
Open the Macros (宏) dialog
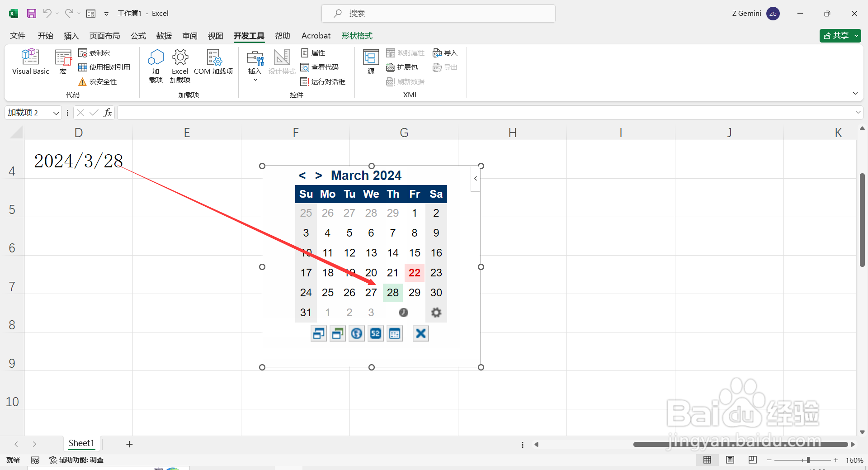point(63,62)
